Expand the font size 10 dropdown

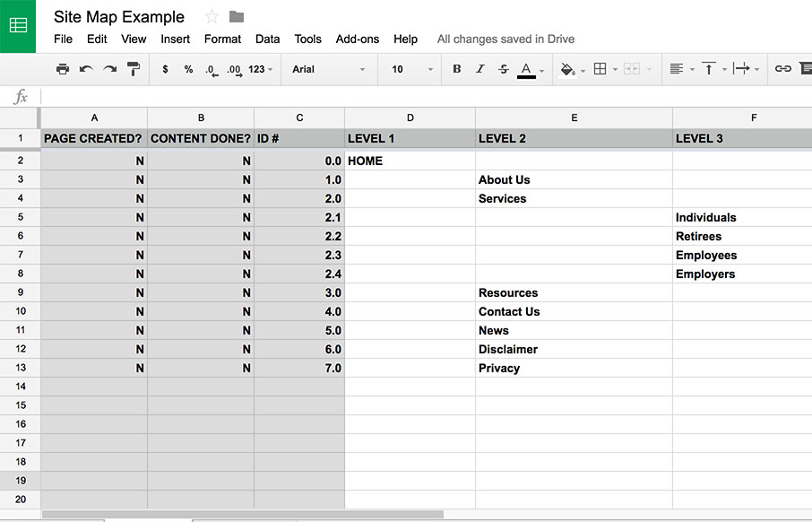coord(411,69)
